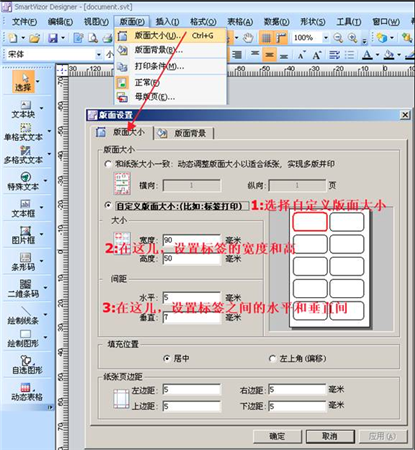Click the New document icon
The height and width of the screenshot is (450, 415).
(x=13, y=38)
